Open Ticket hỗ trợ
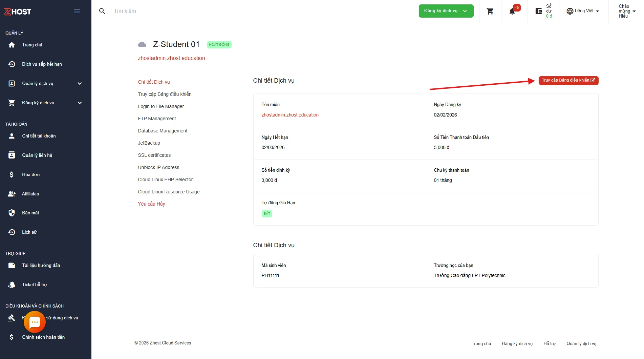Viewport: 644px width, 359px height. 35,285
